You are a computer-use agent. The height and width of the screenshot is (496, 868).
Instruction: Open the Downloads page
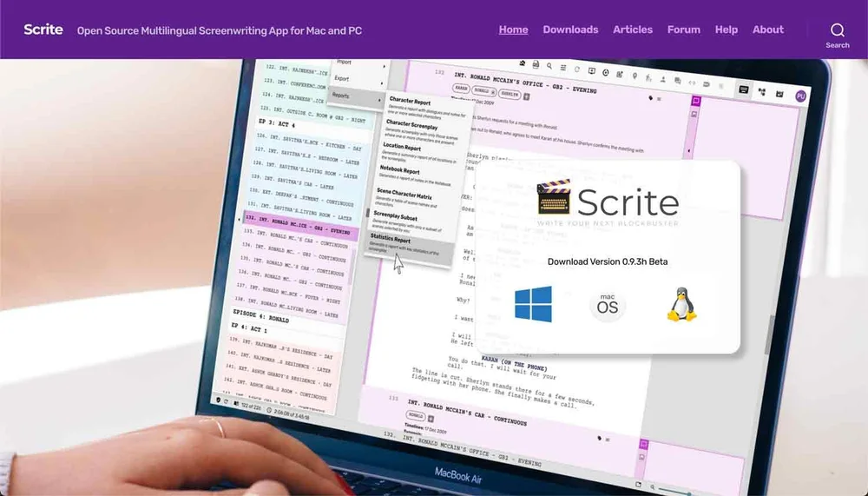pos(570,30)
